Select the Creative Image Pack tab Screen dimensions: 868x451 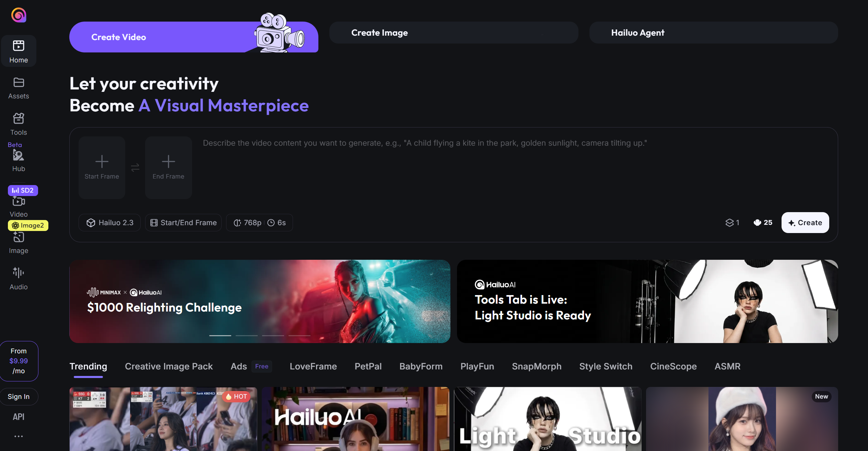click(x=169, y=366)
